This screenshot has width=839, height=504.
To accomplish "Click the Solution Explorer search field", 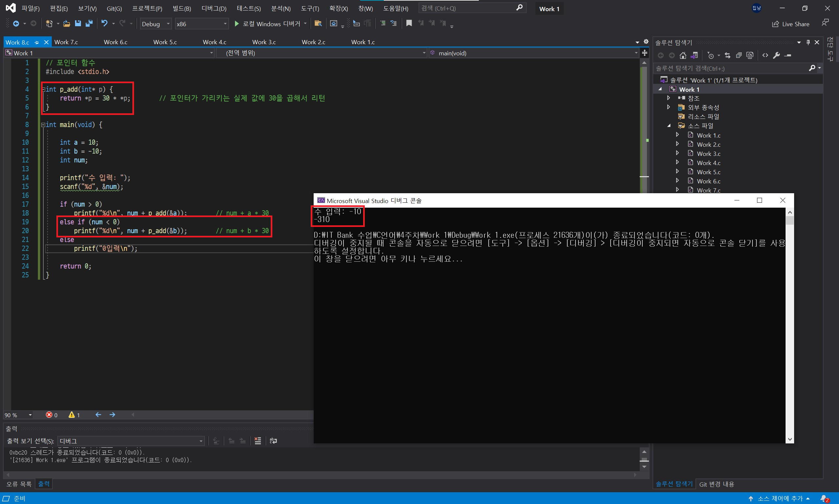I will click(x=731, y=68).
